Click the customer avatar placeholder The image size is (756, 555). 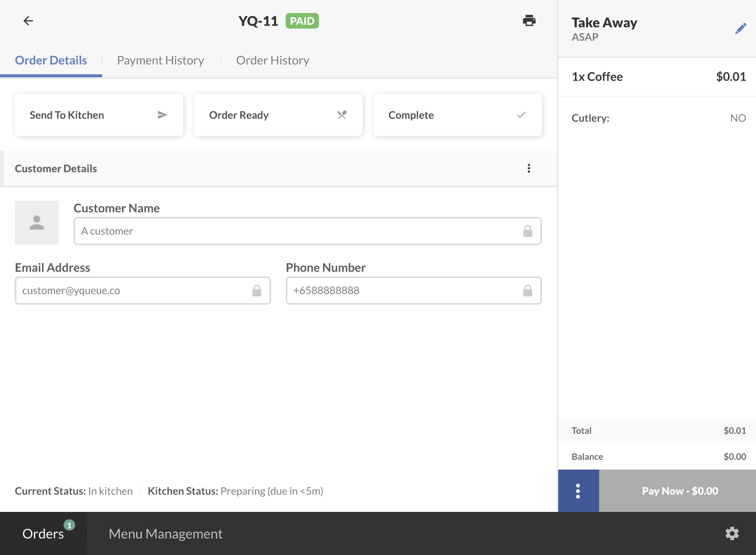[x=37, y=223]
